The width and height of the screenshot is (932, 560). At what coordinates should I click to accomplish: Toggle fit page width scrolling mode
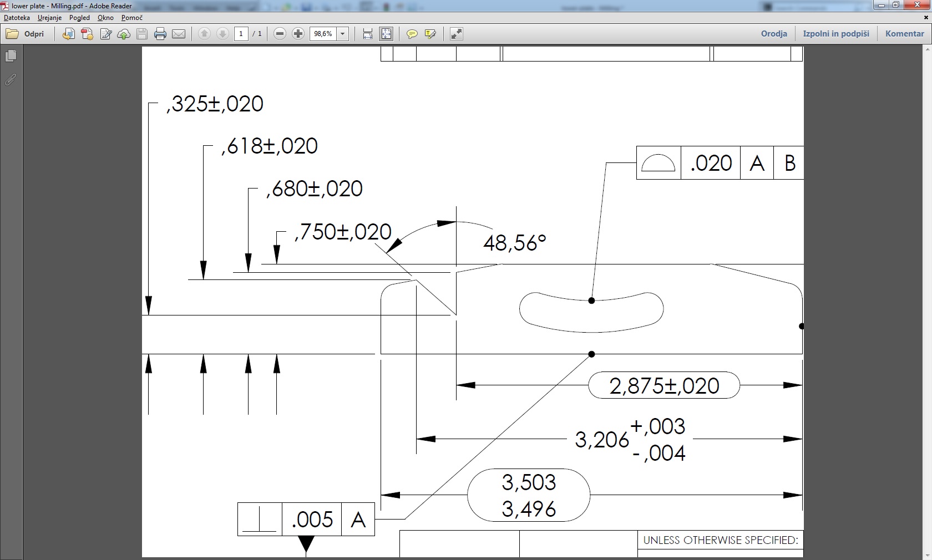pos(367,34)
